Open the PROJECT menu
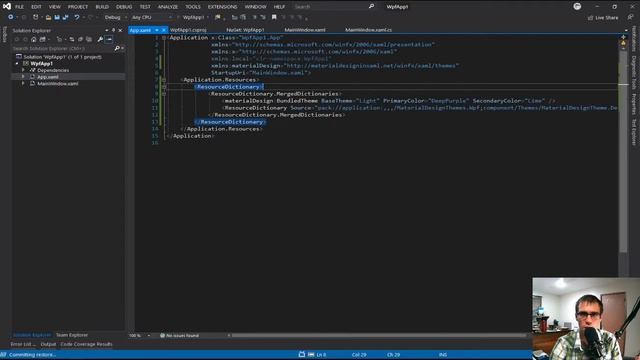Viewport: 640px width, 360px height. [x=78, y=7]
